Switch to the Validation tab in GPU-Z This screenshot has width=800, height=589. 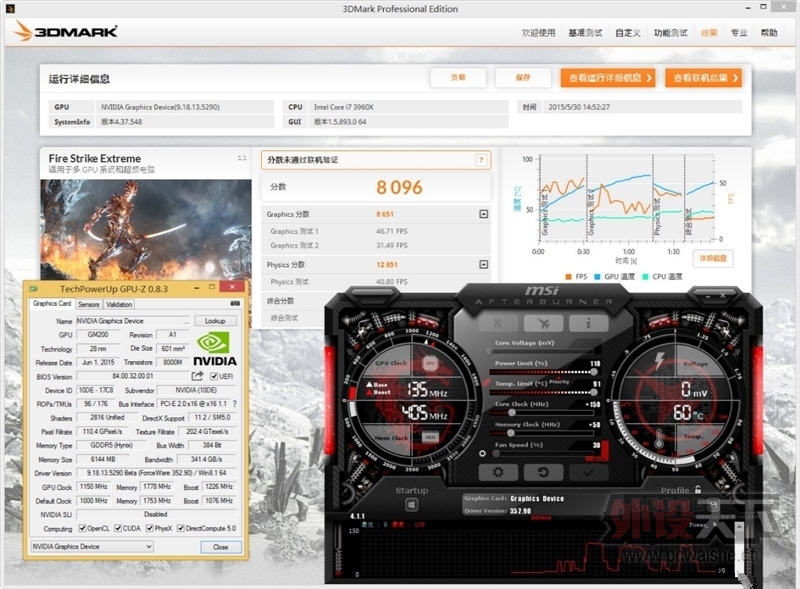[x=119, y=304]
